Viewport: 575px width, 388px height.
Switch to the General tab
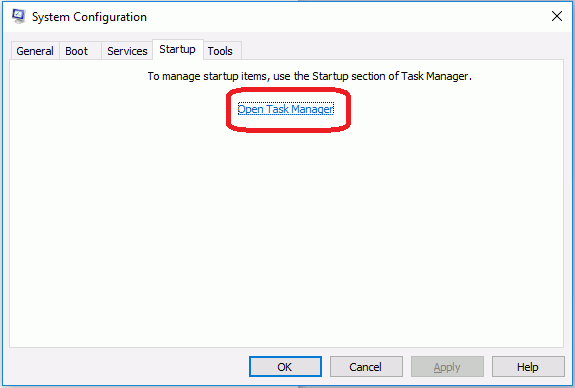pyautogui.click(x=35, y=51)
